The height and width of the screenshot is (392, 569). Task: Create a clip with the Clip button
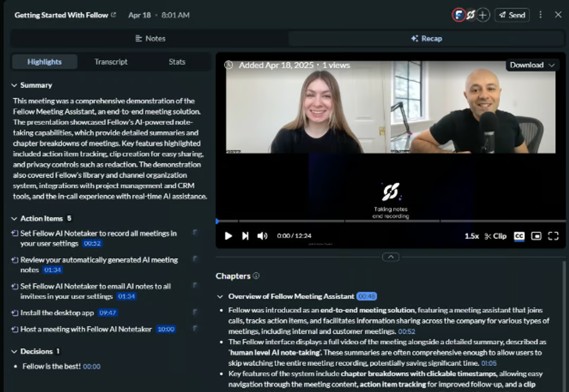point(496,236)
